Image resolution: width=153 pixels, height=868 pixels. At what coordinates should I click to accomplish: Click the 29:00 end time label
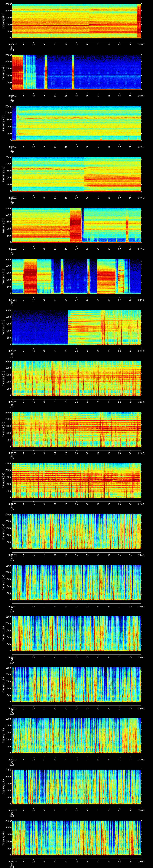pyautogui.click(x=141, y=351)
